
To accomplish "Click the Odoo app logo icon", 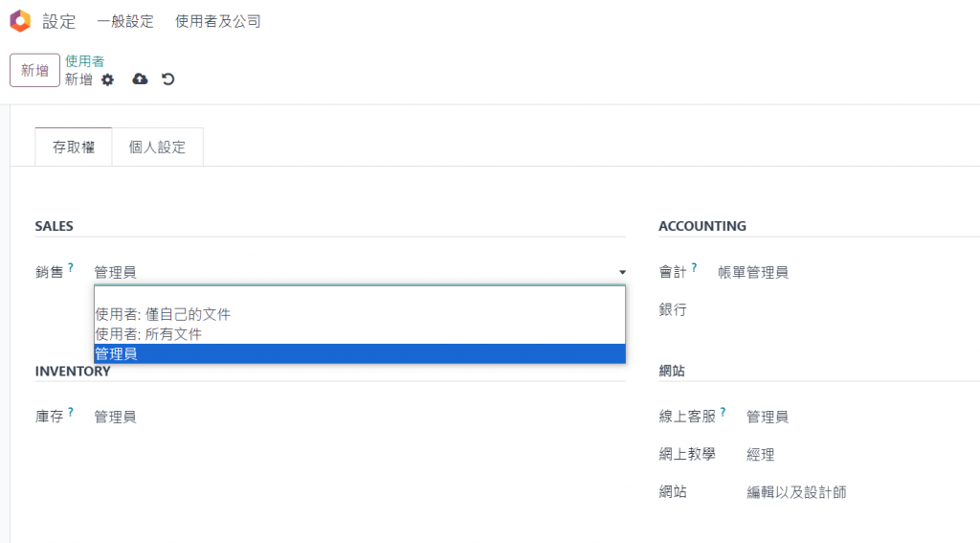I will (20, 21).
